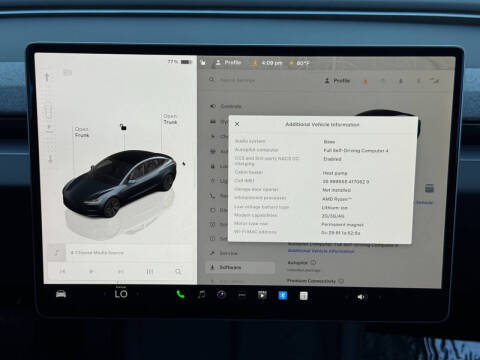Screen dimensions: 480x360
Task: Tap the Bluetooth icon in settings header
Action: 418,81
